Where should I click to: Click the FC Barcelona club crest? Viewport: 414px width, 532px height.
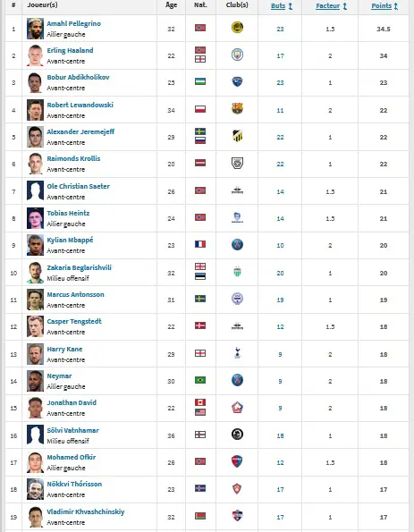point(237,108)
